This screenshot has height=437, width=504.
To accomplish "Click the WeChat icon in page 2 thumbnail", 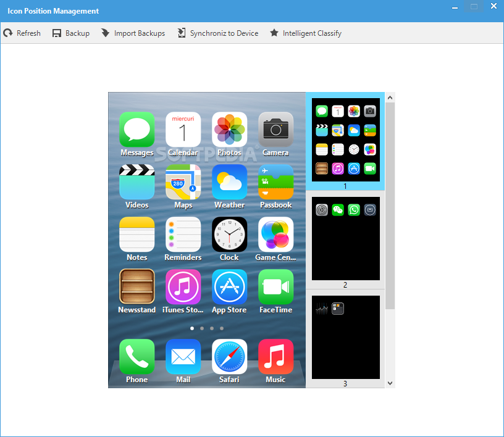I will coord(338,210).
